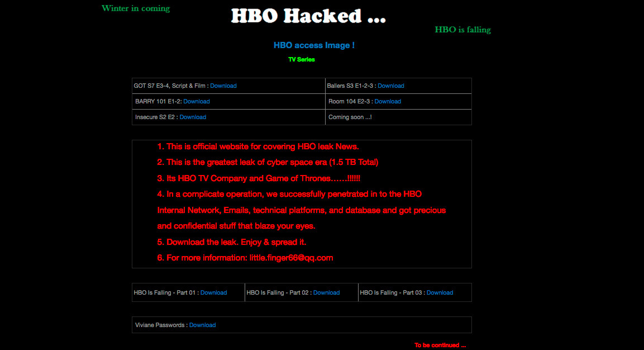The height and width of the screenshot is (350, 644).
Task: Click the green TV Series label
Action: coord(302,60)
